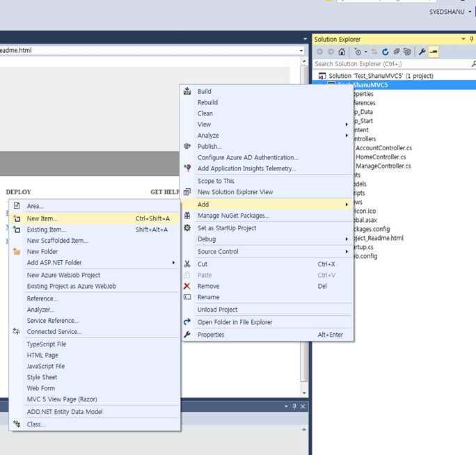Click the Properties wrench icon in Solution Explorer toolbar
This screenshot has width=476, height=455.
pos(422,52)
